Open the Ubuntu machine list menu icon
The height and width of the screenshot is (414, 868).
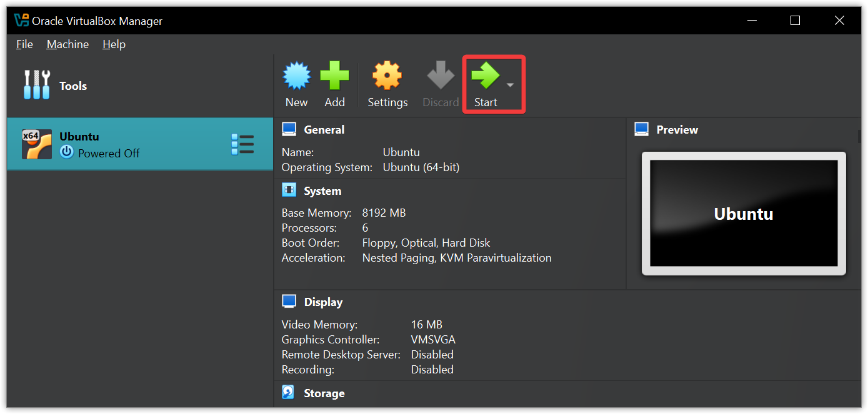coord(242,144)
